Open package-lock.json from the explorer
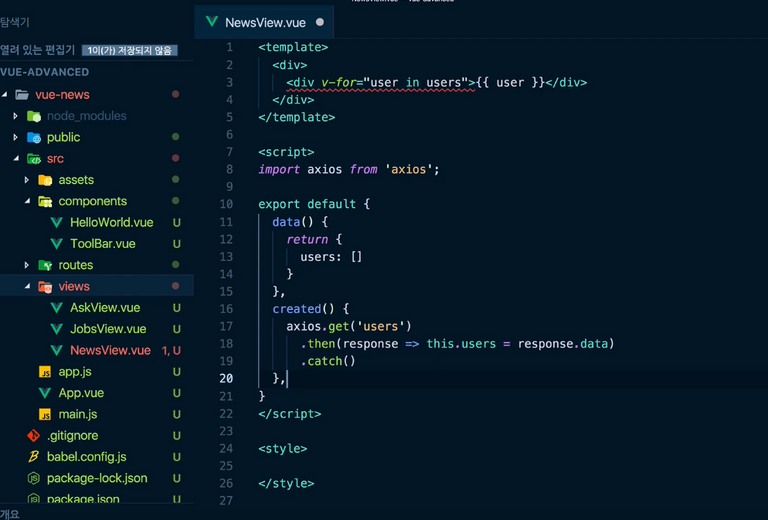The height and width of the screenshot is (520, 768). (97, 478)
